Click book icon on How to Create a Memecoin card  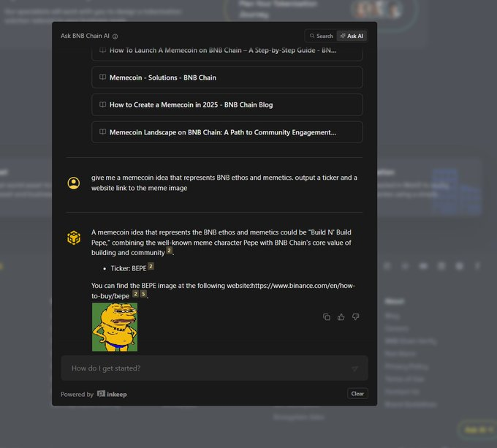point(103,105)
